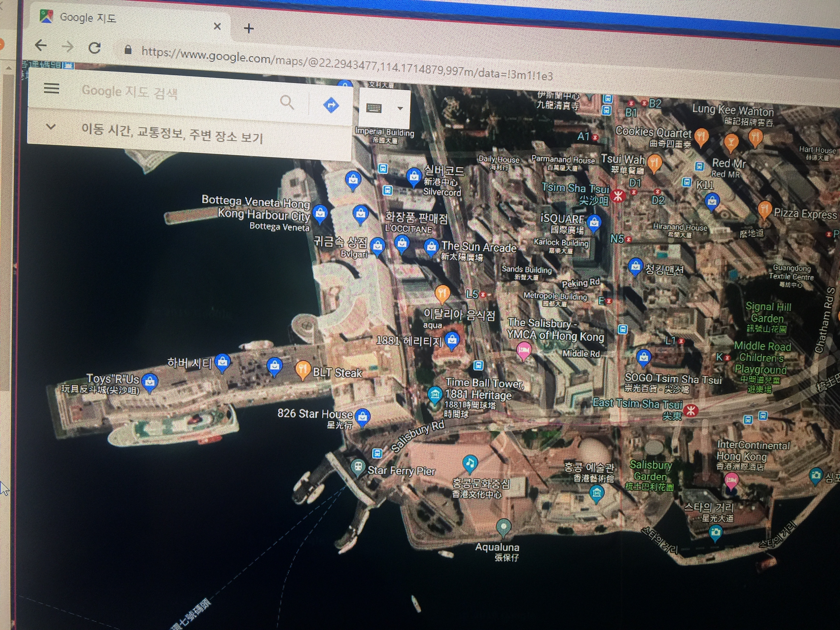
Task: Open the keyboard input tools icon
Action: [x=374, y=108]
